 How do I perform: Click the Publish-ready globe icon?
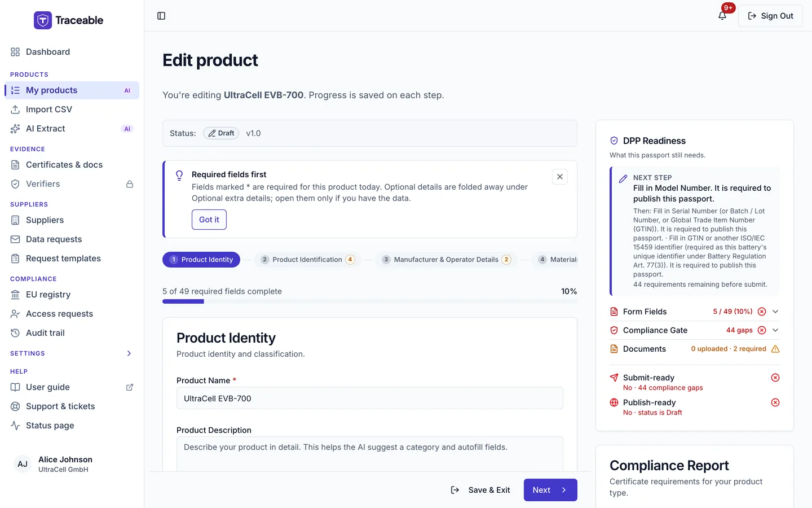614,402
